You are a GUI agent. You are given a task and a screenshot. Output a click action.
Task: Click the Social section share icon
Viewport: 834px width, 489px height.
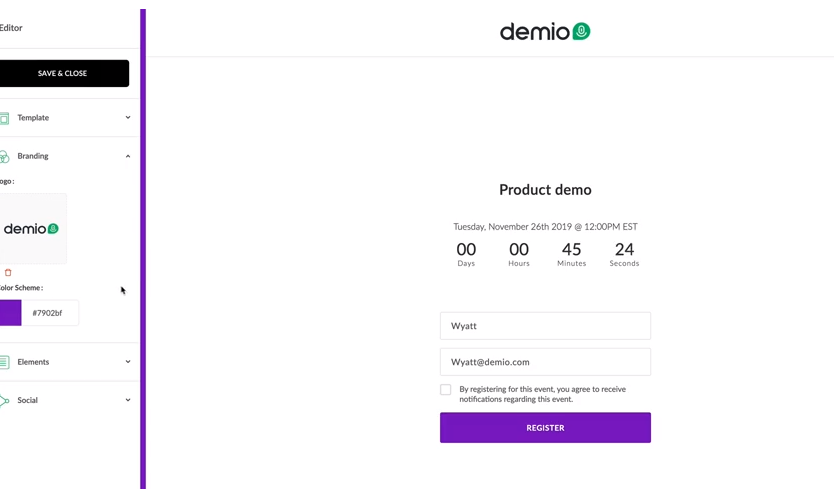pyautogui.click(x=5, y=400)
